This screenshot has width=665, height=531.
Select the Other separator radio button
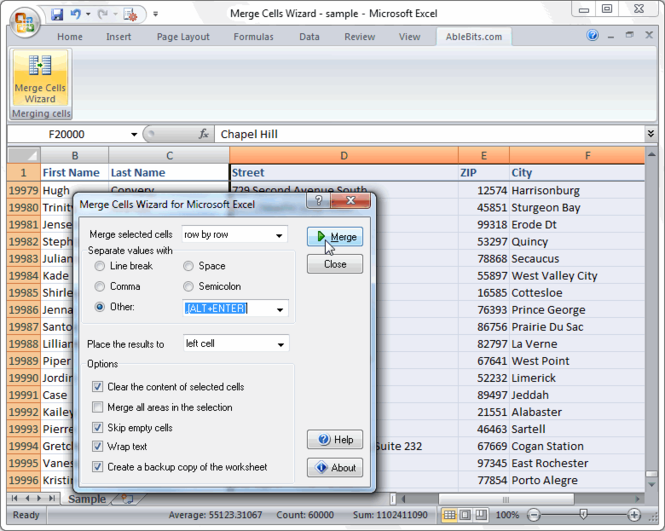(x=99, y=307)
